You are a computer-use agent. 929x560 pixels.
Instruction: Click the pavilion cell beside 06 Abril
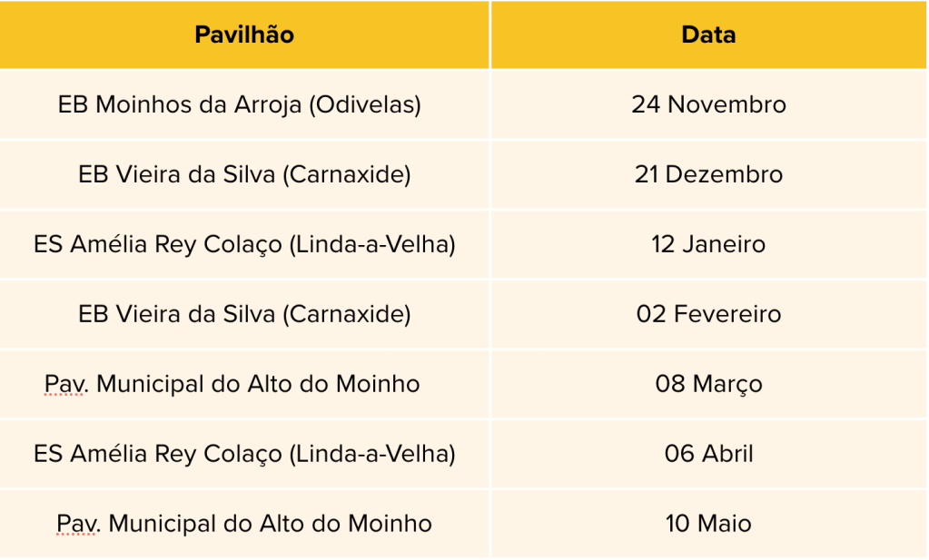point(244,454)
